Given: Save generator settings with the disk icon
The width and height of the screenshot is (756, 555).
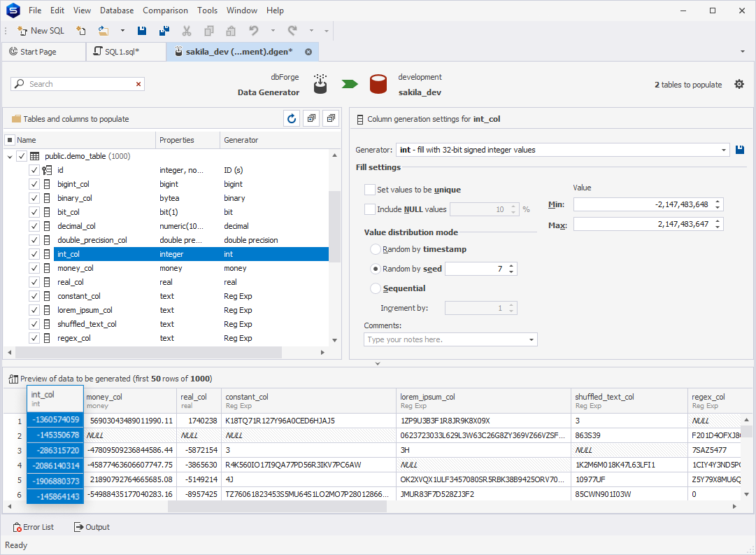Looking at the screenshot, I should click(741, 150).
